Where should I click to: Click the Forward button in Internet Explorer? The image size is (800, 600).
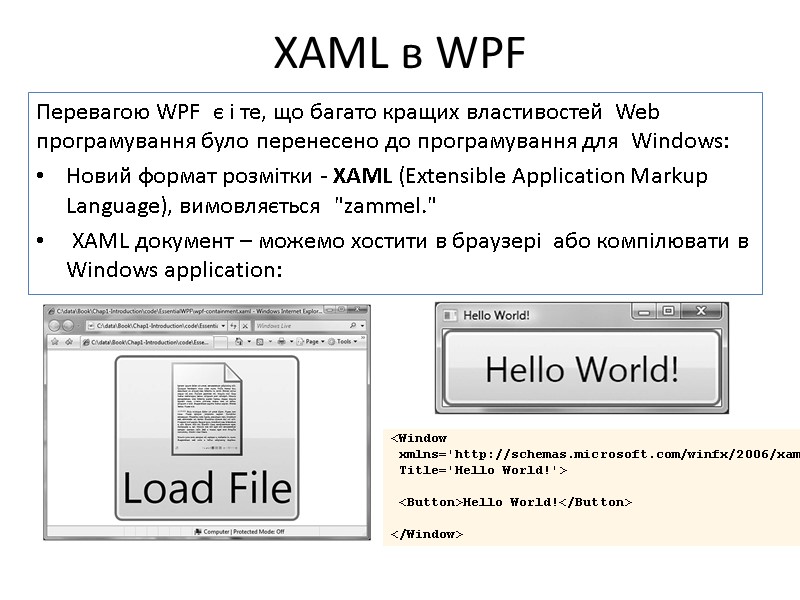[68, 326]
